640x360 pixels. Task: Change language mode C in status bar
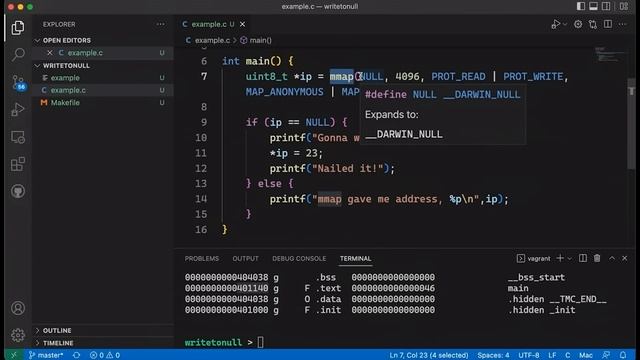click(567, 355)
